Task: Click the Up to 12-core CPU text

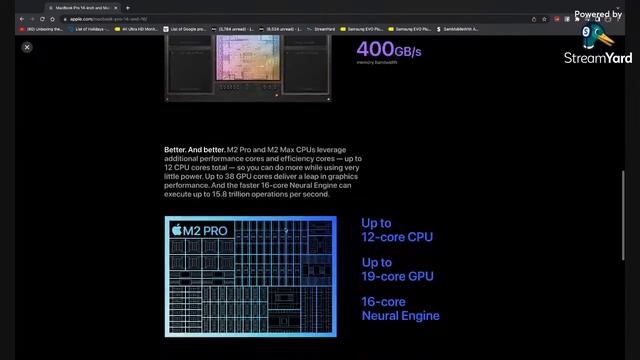Action: point(397,230)
